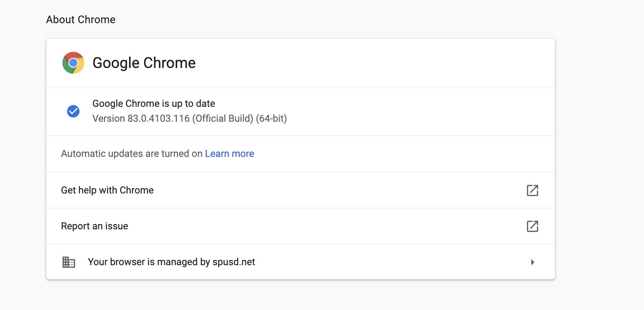Expand the managed by spusd.net arrow
Viewport: 644px width, 310px height.
(x=533, y=262)
